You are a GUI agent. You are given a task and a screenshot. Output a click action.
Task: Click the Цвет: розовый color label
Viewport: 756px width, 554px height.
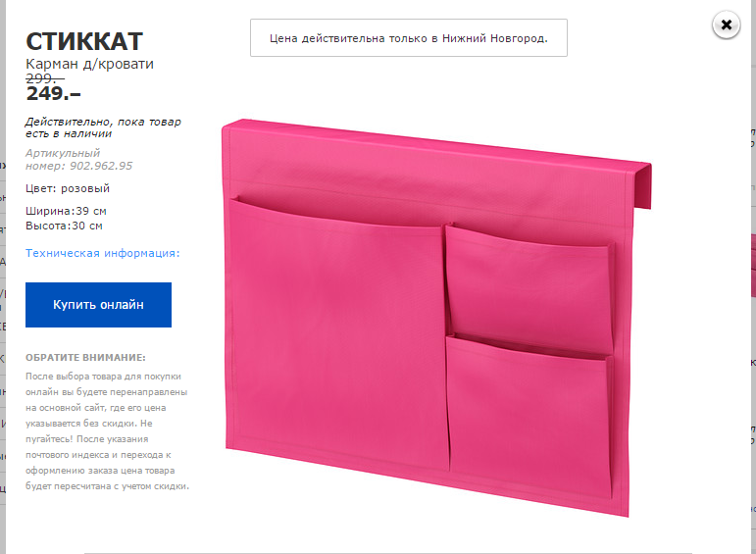coord(68,188)
